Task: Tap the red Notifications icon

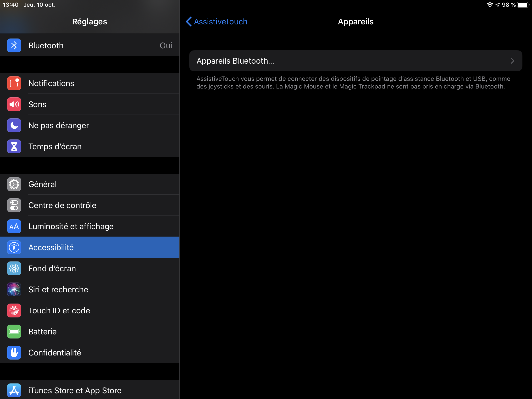Action: [x=14, y=83]
